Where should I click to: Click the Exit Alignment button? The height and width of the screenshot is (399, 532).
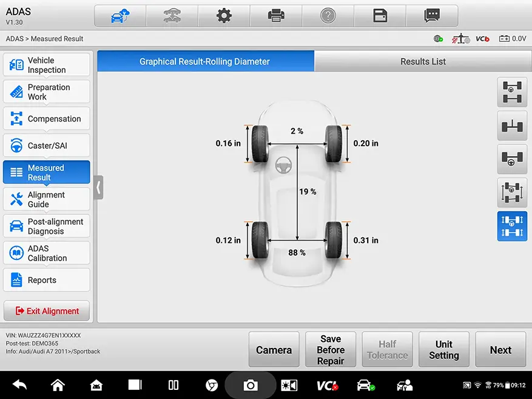tap(47, 311)
